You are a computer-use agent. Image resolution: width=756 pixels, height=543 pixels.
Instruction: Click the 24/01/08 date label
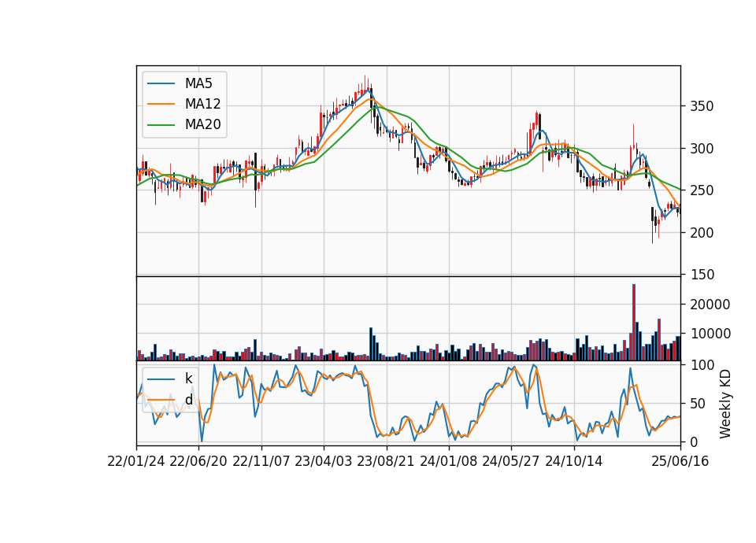448,461
